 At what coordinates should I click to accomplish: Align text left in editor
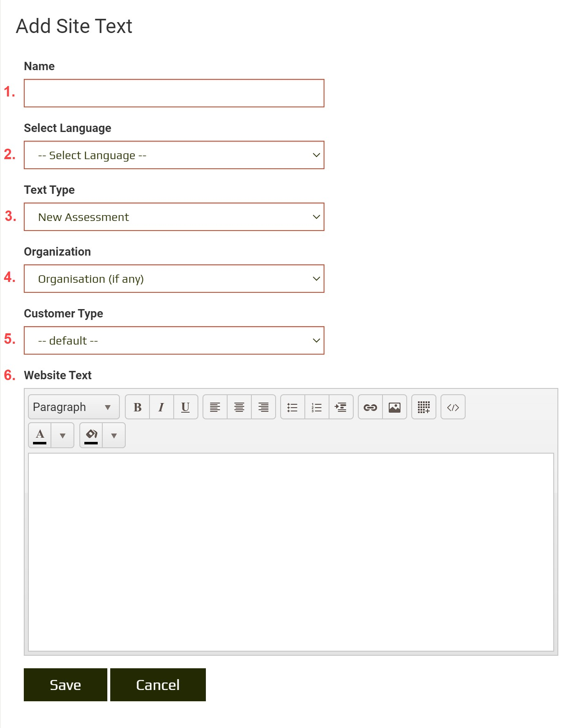215,407
